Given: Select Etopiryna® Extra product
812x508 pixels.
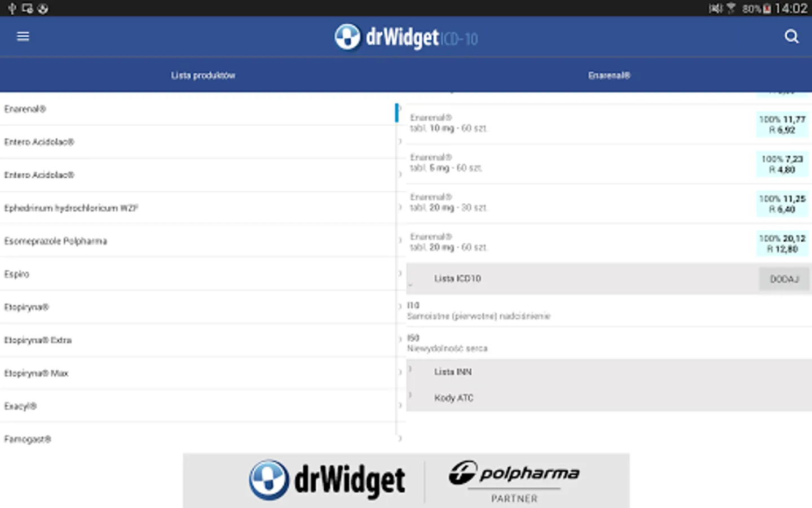Looking at the screenshot, I should click(197, 340).
